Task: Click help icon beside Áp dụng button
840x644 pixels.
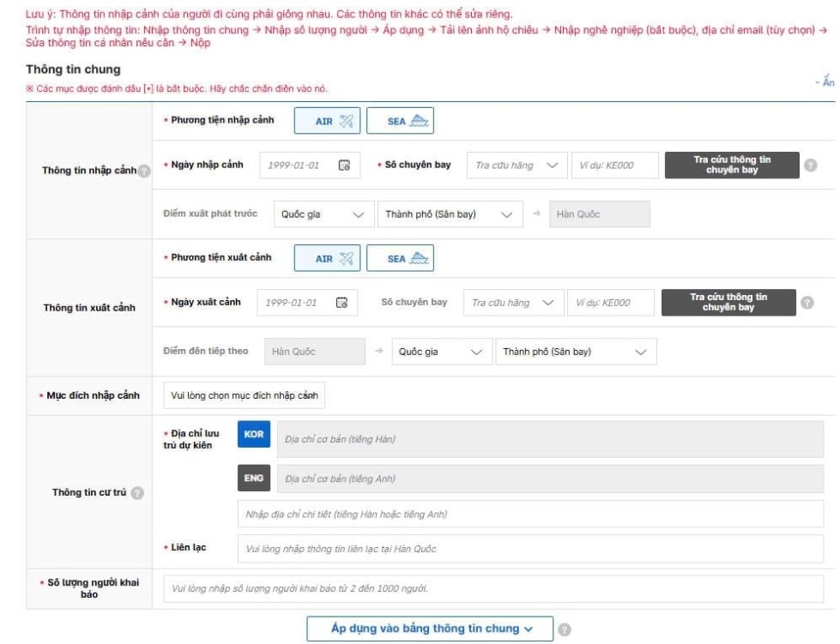Action: pyautogui.click(x=565, y=629)
